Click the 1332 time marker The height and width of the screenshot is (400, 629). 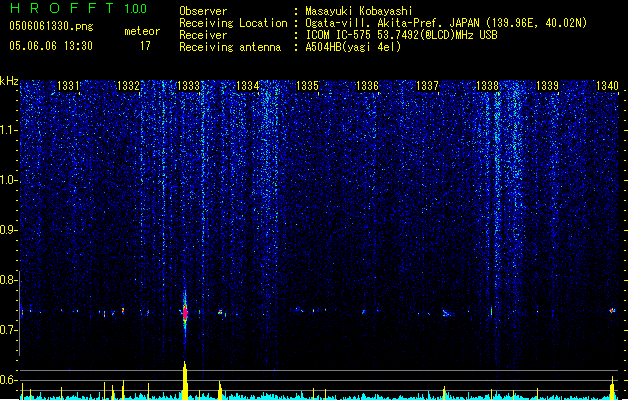coord(128,86)
